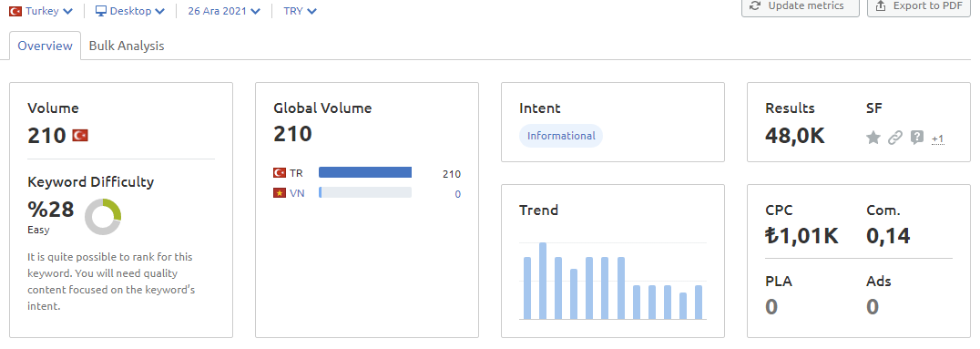The width and height of the screenshot is (980, 349).
Task: Open the Desktop device dropdown
Action: coord(130,11)
